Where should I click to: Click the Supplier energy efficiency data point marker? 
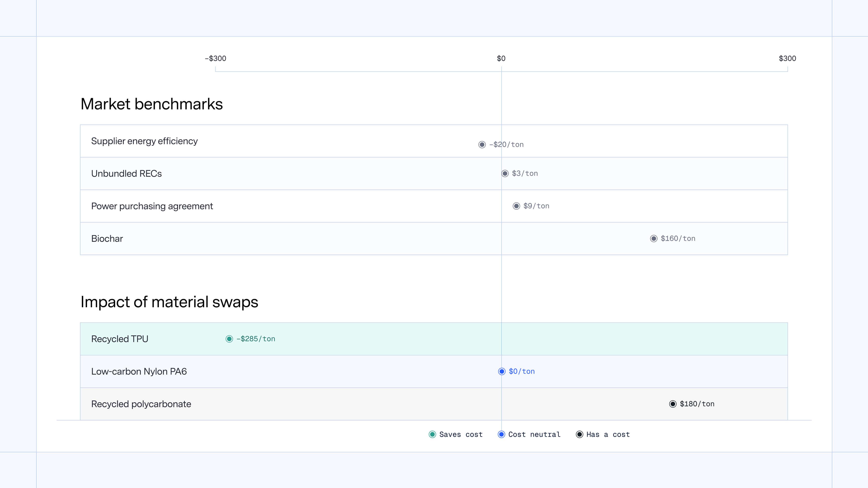pyautogui.click(x=482, y=145)
